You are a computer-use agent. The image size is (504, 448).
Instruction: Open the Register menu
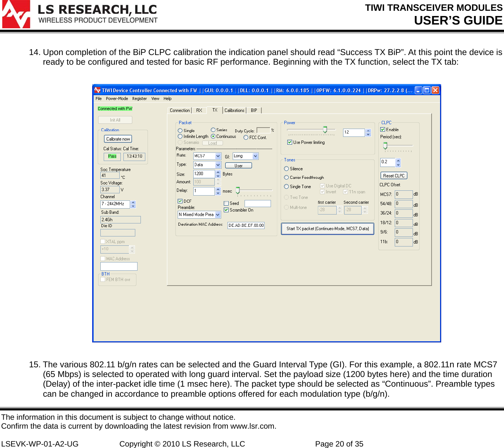[139, 99]
